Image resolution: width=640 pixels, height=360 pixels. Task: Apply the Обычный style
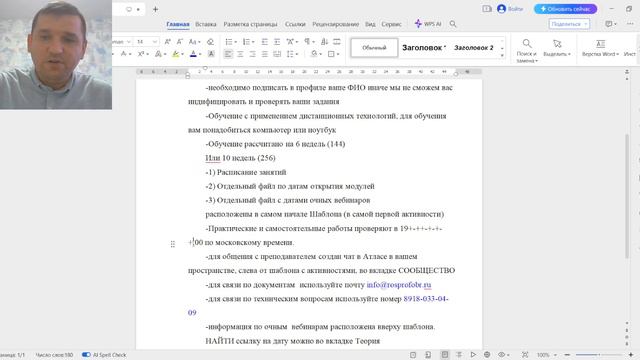coord(374,48)
